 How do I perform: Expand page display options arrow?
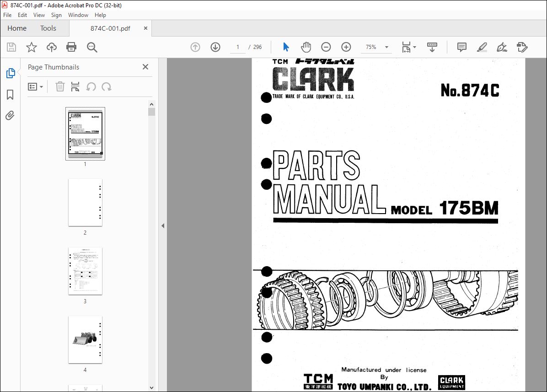pos(414,47)
